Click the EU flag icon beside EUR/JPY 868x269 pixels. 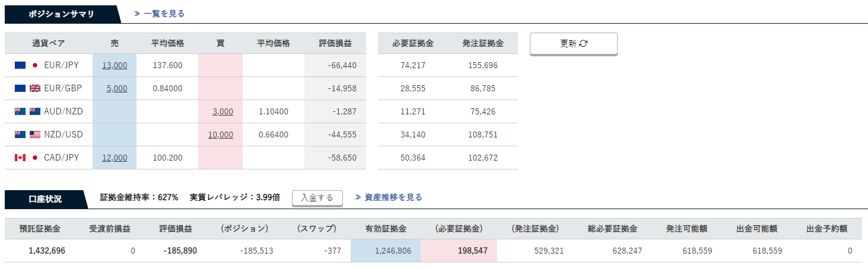coord(20,65)
